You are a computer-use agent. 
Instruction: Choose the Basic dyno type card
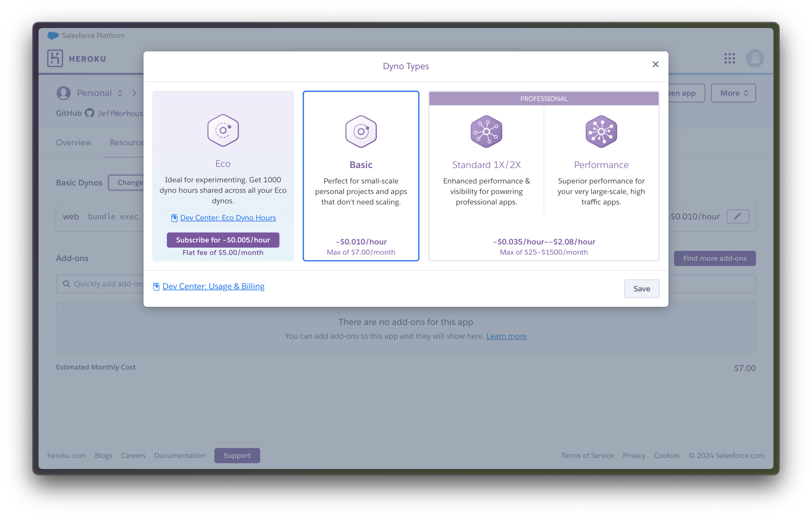coord(361,176)
